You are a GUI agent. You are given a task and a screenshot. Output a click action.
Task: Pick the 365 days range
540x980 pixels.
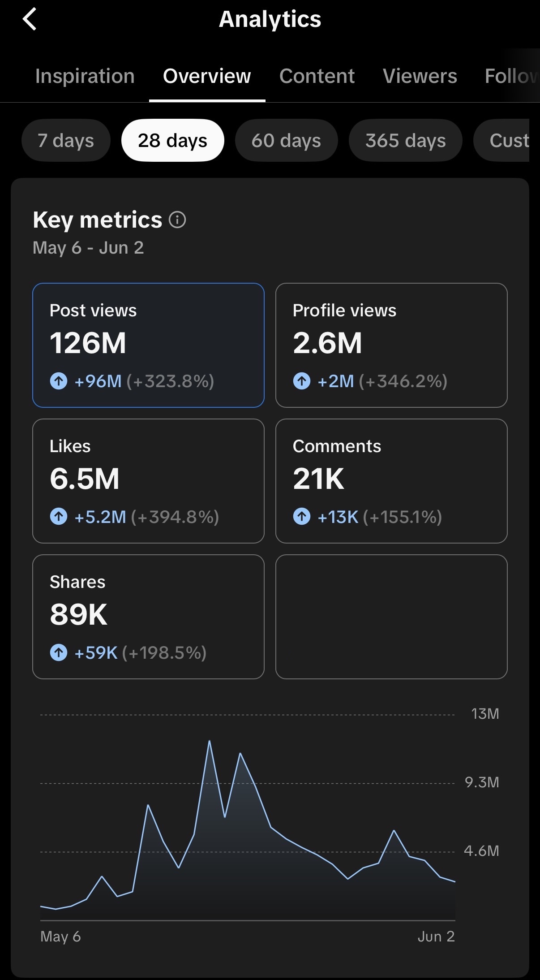pyautogui.click(x=405, y=140)
